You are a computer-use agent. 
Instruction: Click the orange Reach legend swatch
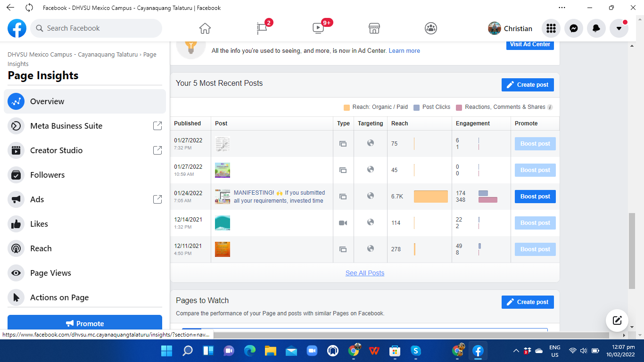tap(347, 107)
